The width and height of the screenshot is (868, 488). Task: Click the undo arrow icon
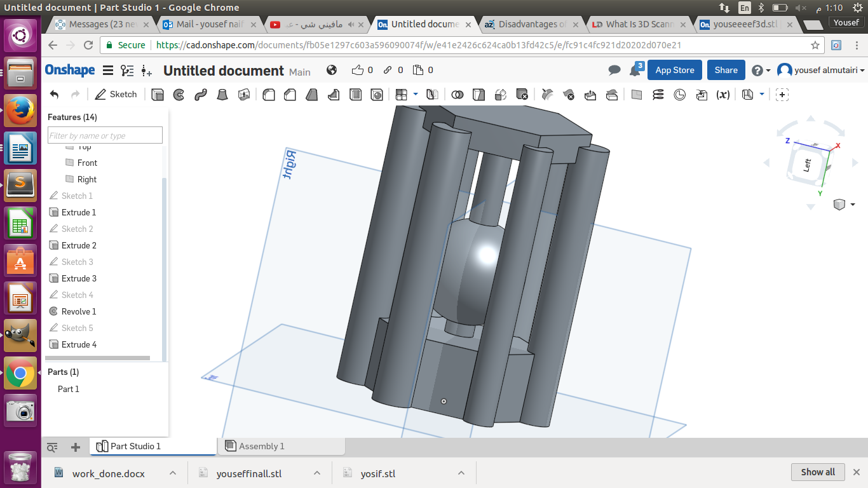[55, 95]
